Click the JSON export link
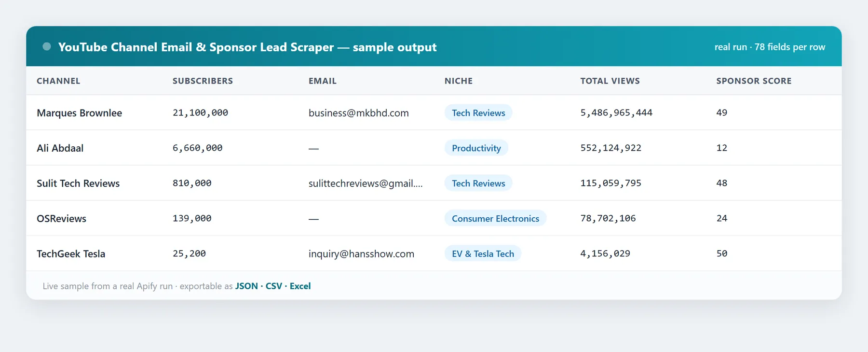This screenshot has width=868, height=352. point(246,286)
